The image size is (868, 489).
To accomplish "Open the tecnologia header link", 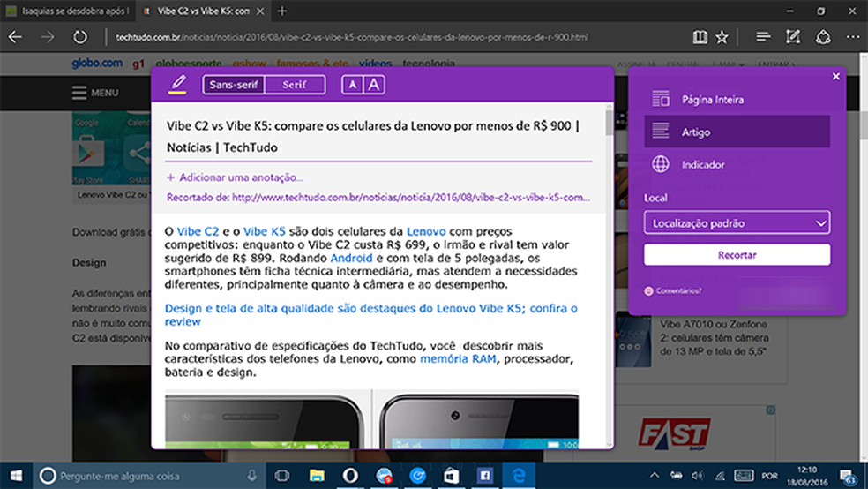I will pos(429,64).
